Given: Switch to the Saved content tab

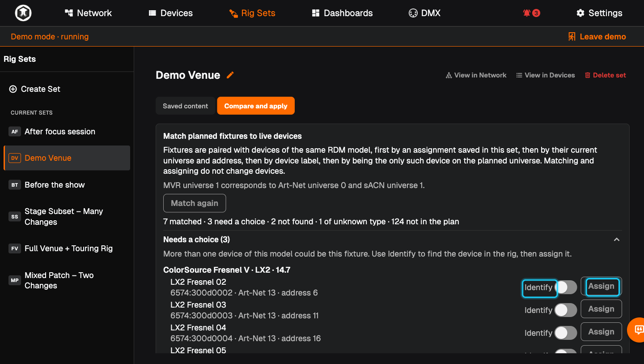Looking at the screenshot, I should [x=185, y=106].
